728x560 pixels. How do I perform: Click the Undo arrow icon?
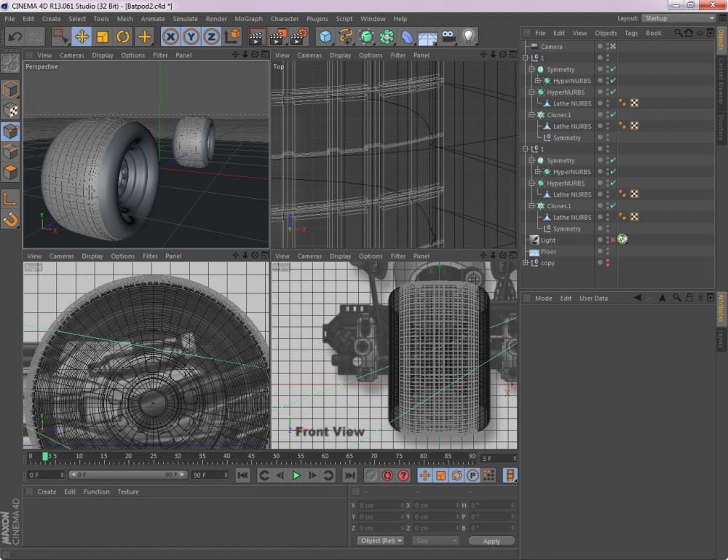coord(15,36)
